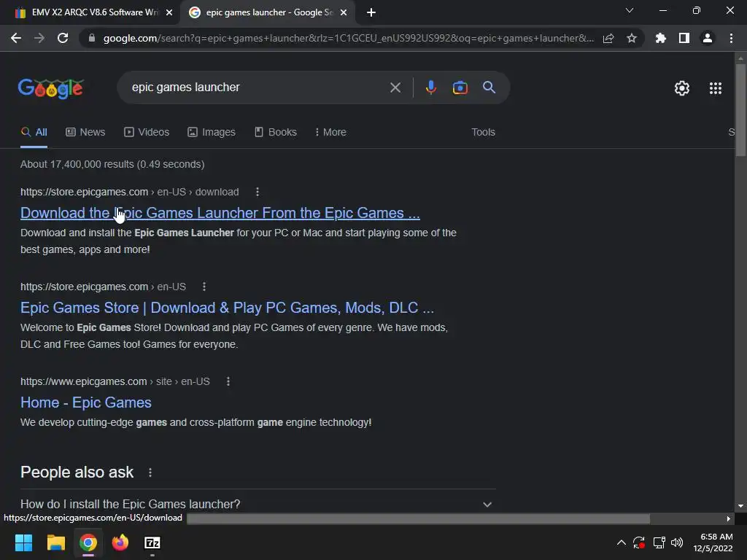
Task: Bookmark this page with the star
Action: click(x=632, y=38)
